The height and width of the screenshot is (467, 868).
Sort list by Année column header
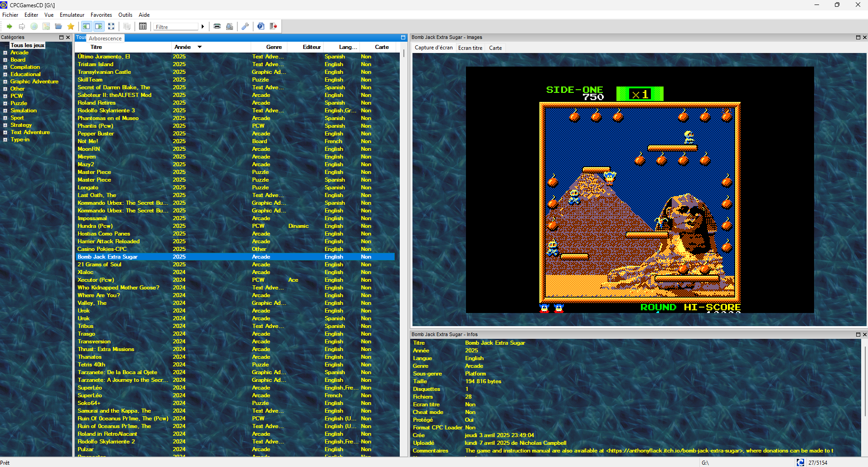tap(210, 47)
